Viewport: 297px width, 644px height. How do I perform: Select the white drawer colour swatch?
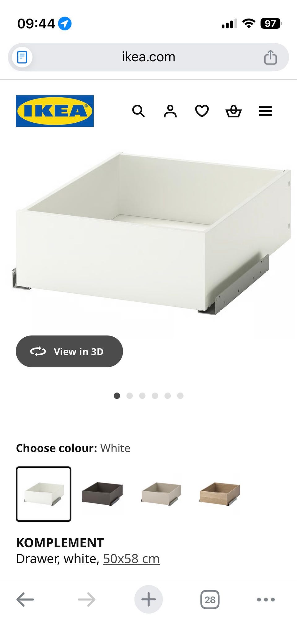pyautogui.click(x=44, y=494)
